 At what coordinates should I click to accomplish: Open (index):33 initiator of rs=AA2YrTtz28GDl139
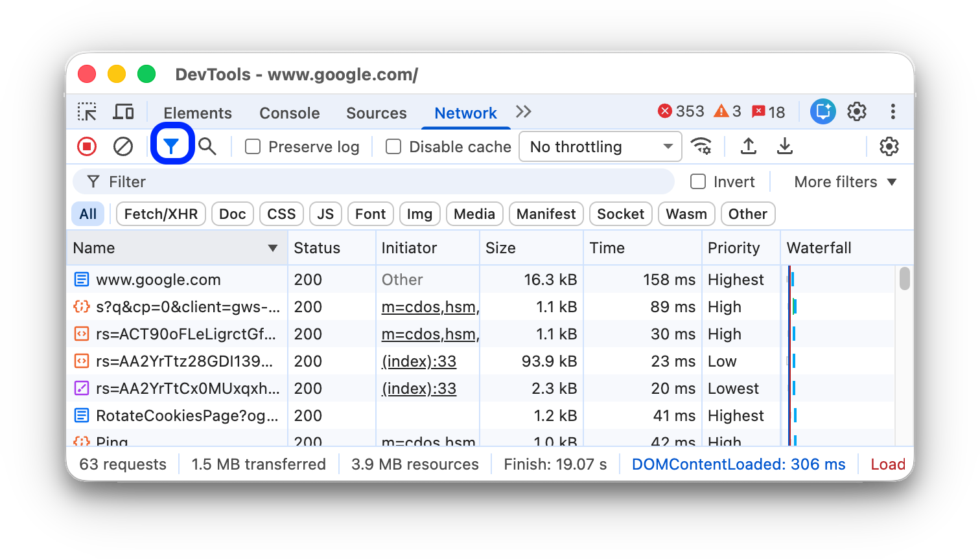tap(419, 361)
